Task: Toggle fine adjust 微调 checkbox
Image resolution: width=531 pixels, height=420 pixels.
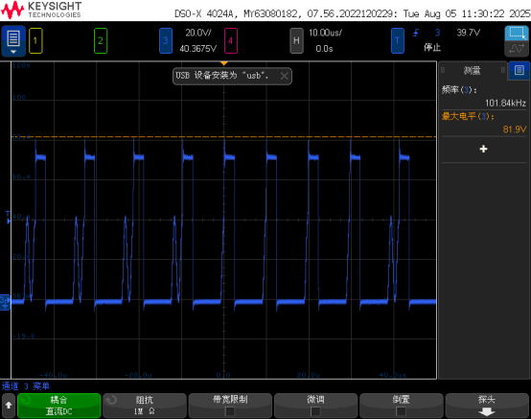Action: 315,411
